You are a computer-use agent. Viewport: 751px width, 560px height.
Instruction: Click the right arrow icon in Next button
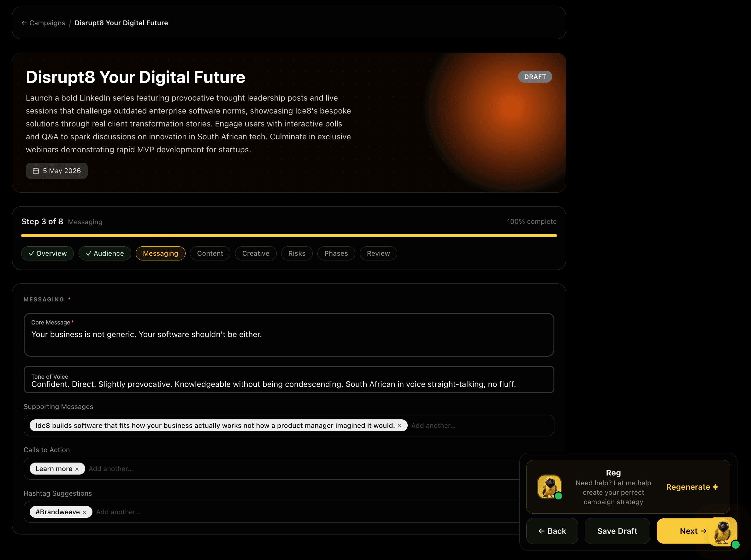(x=704, y=531)
